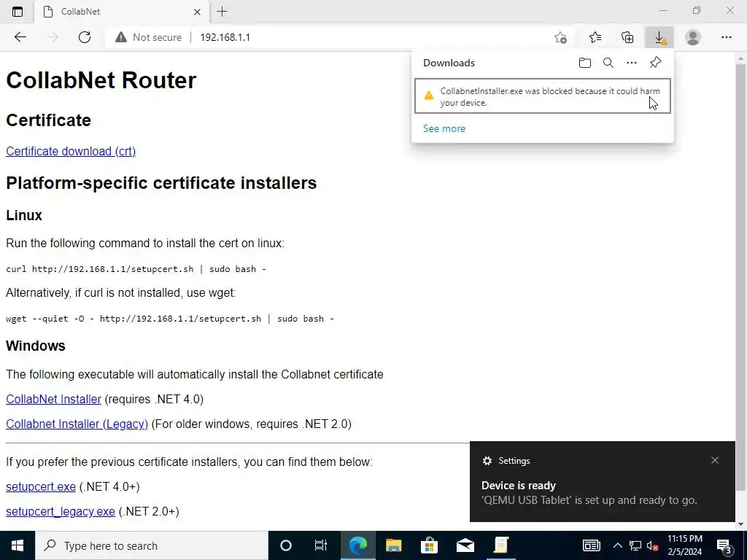Image resolution: width=747 pixels, height=560 pixels.
Task: Open Microsoft Store from taskbar
Action: pyautogui.click(x=429, y=545)
